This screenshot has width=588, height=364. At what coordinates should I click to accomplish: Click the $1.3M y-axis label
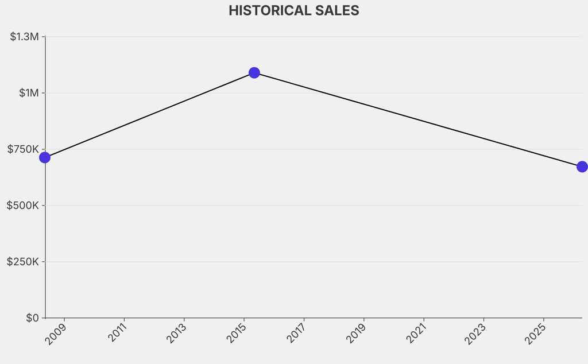pyautogui.click(x=25, y=37)
